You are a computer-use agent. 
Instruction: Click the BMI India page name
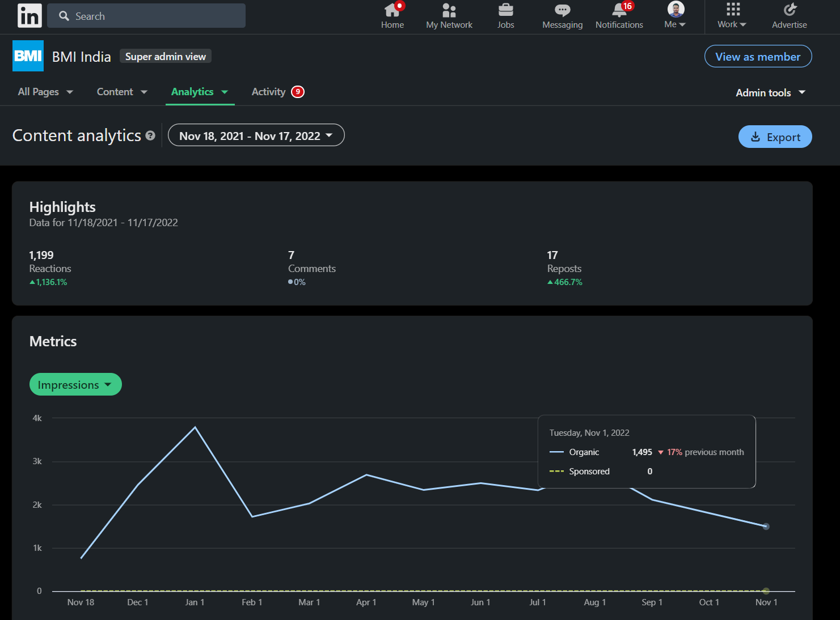(82, 57)
